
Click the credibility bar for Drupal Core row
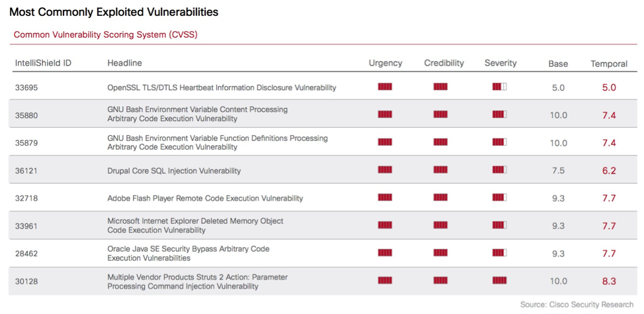(x=440, y=170)
